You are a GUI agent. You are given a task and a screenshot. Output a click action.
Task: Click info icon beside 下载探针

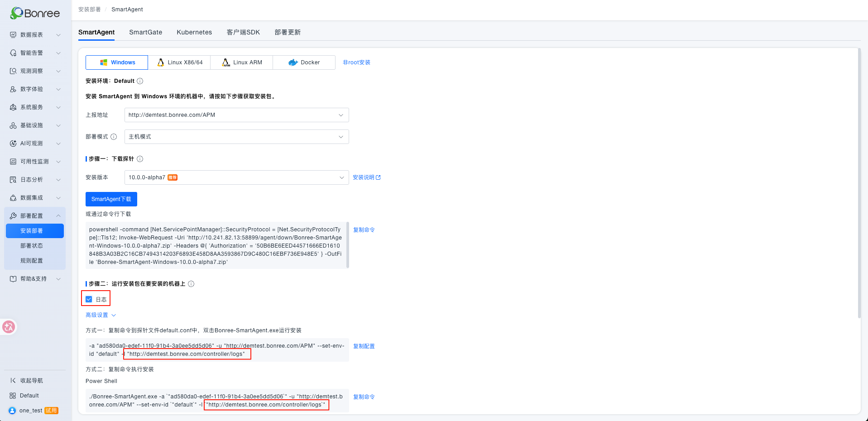point(140,159)
